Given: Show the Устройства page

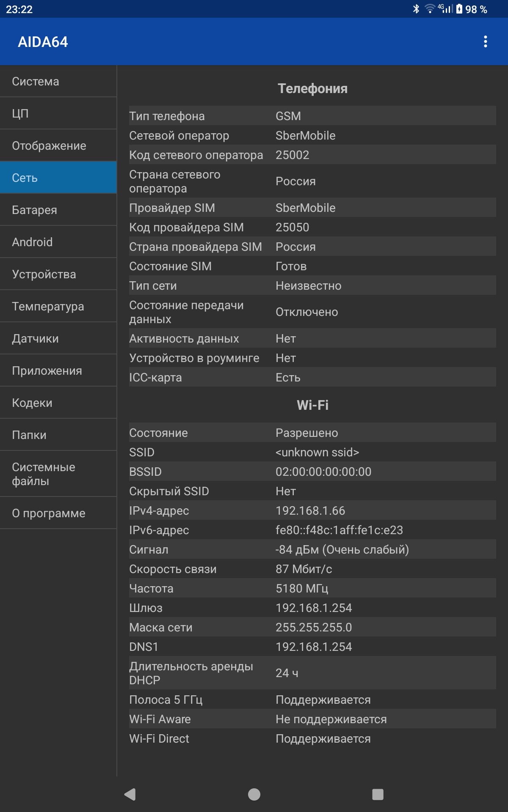Looking at the screenshot, I should pos(58,274).
